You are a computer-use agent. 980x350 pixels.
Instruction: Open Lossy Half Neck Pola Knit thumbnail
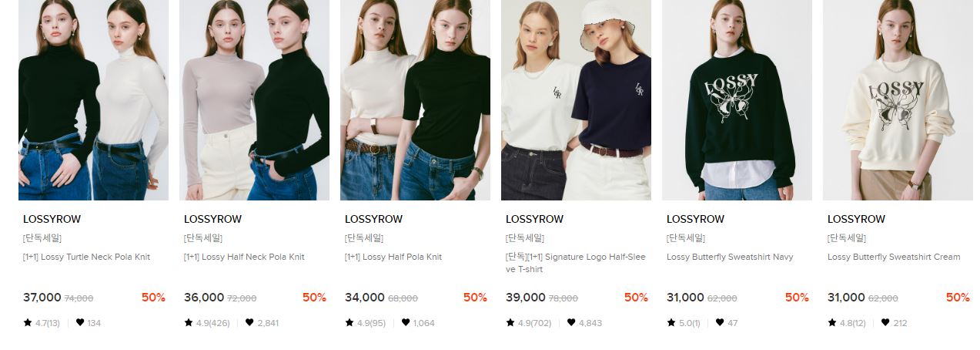(x=254, y=100)
